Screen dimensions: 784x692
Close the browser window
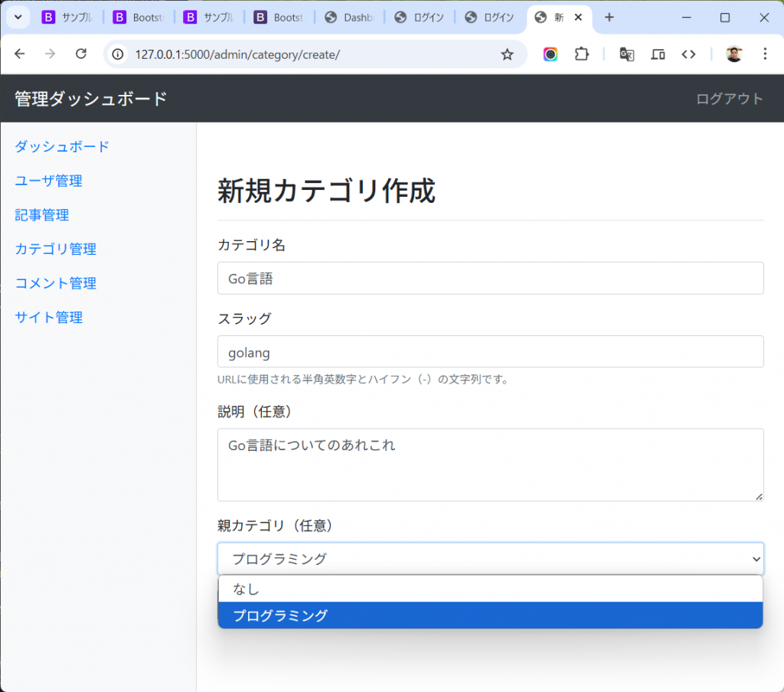[x=764, y=18]
